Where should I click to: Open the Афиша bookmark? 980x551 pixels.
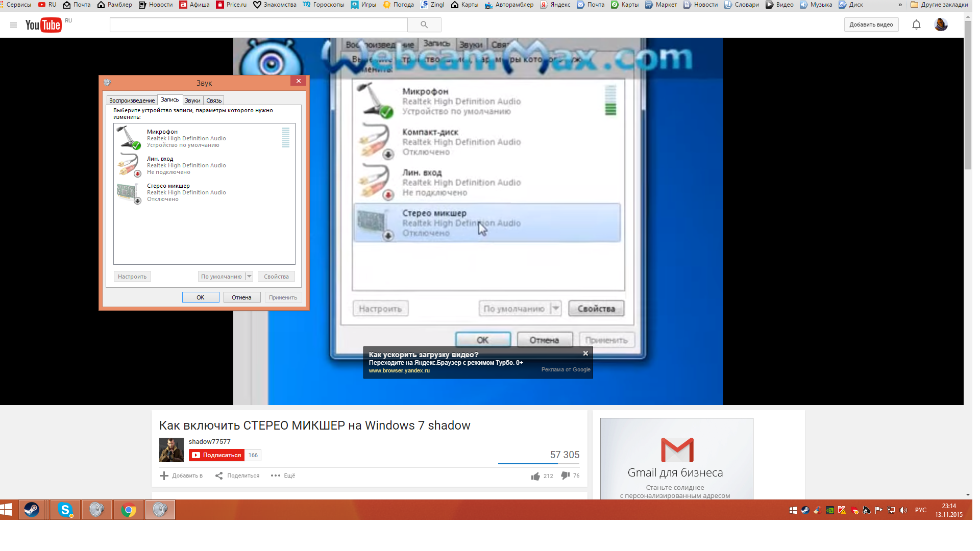point(194,5)
